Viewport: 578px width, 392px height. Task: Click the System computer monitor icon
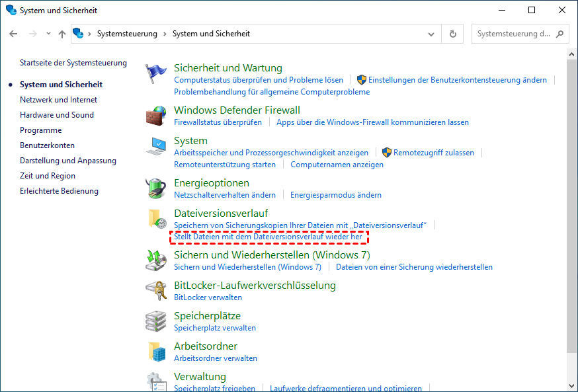tap(156, 146)
